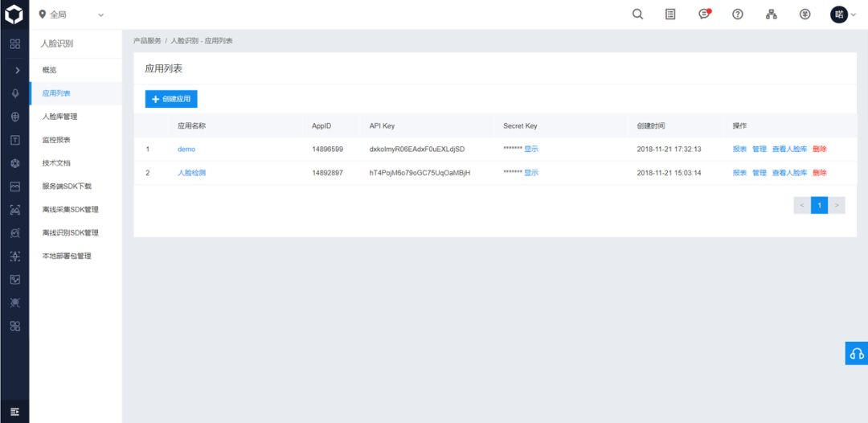Viewport: 868px width, 423px height.
Task: Open the headset support widget
Action: (857, 353)
